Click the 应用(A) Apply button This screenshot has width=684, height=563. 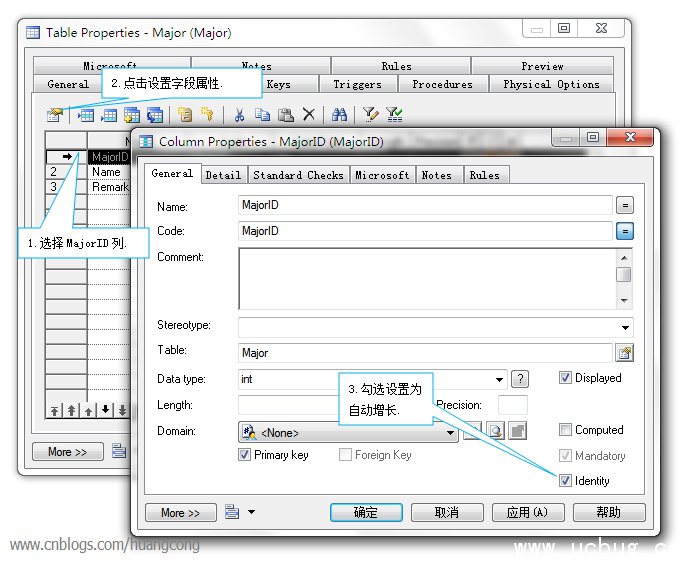[528, 512]
